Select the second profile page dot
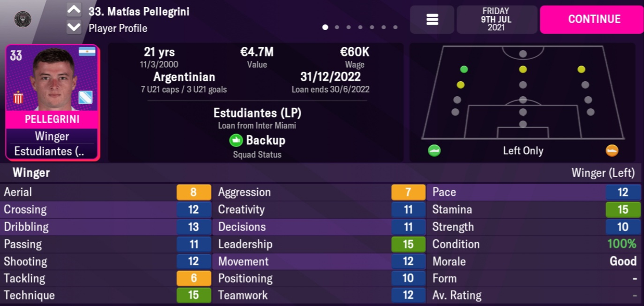The width and height of the screenshot is (644, 306). pos(337,27)
